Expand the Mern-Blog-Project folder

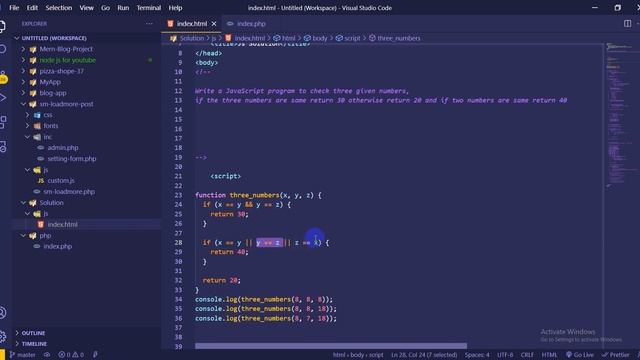tap(87, 49)
